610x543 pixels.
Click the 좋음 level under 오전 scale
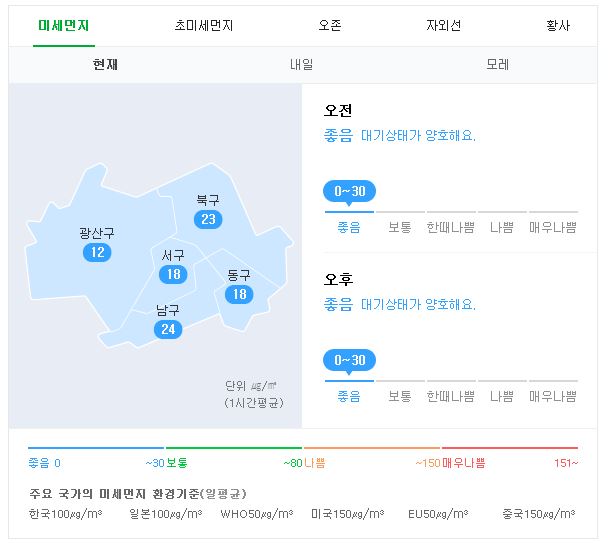[x=349, y=227]
